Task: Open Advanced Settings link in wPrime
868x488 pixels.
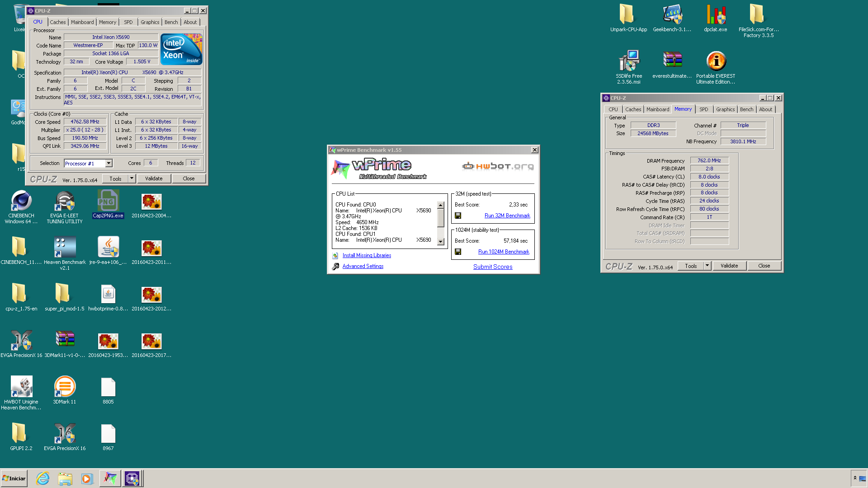Action: point(363,267)
